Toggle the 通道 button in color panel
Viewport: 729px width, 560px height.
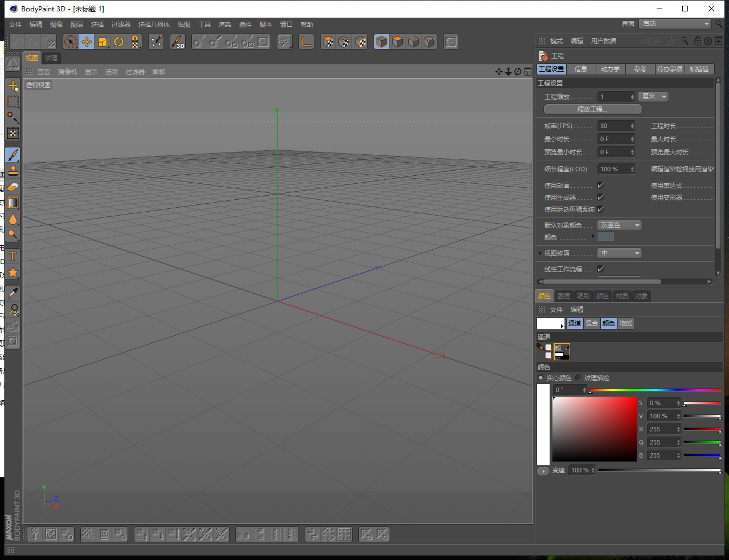[575, 323]
